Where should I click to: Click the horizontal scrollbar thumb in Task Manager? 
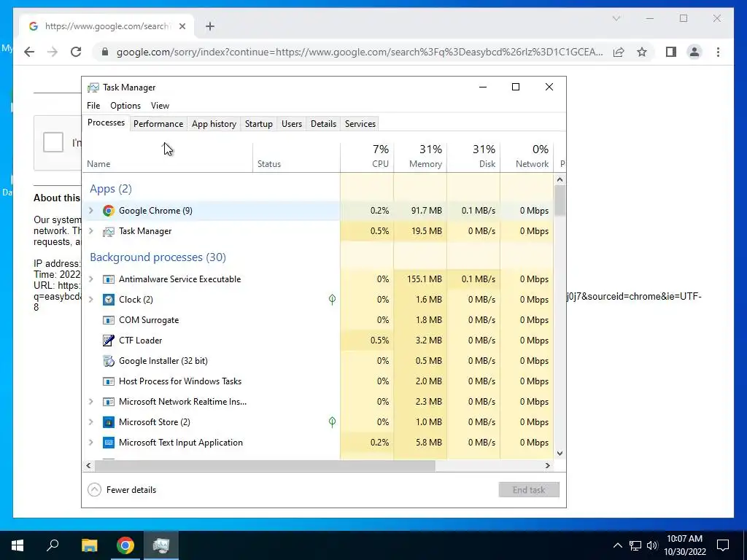(264, 465)
